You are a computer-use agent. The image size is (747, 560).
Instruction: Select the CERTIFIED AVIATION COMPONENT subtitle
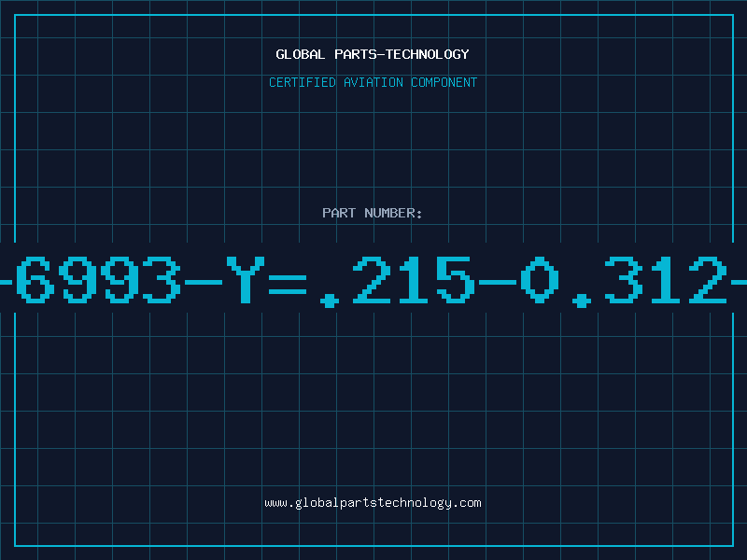tap(373, 82)
